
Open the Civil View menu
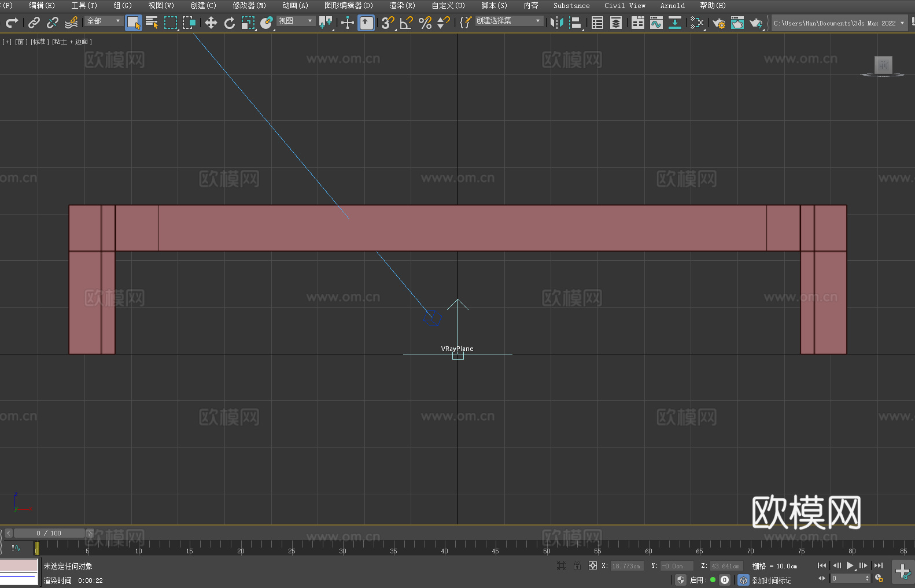point(625,5)
